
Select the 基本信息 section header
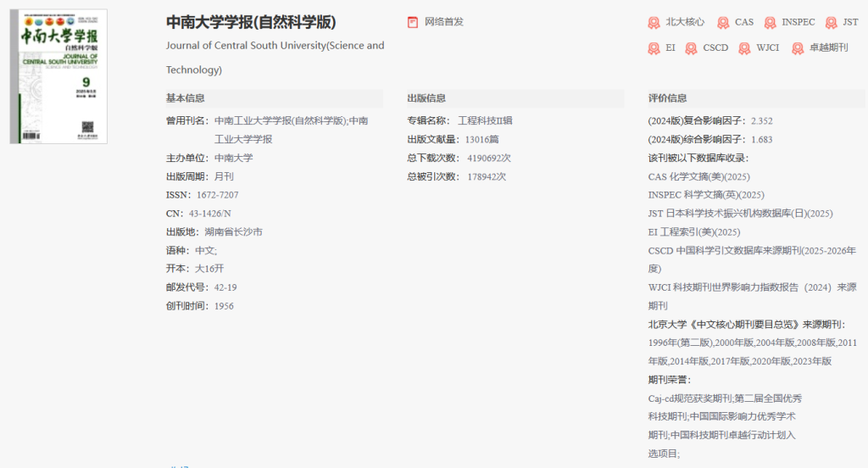click(186, 98)
